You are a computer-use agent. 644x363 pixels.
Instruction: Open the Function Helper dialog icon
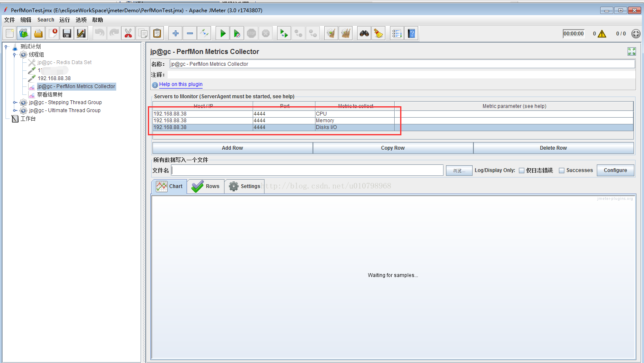coord(397,33)
